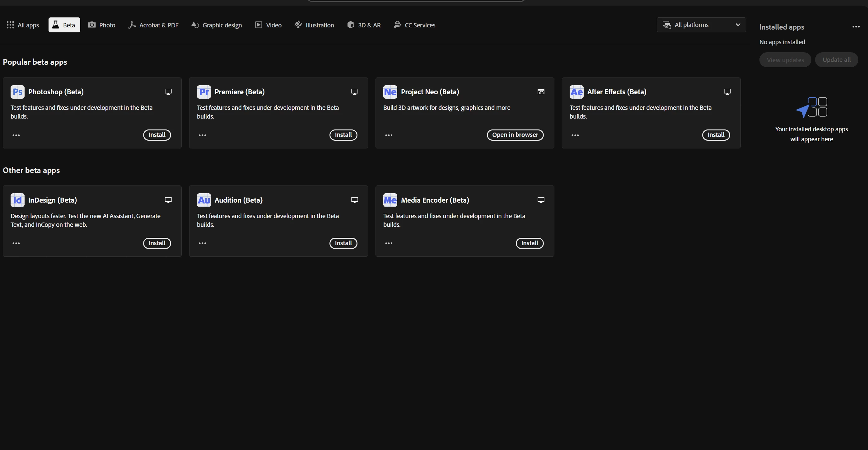Open the Illustration tab

coord(314,25)
